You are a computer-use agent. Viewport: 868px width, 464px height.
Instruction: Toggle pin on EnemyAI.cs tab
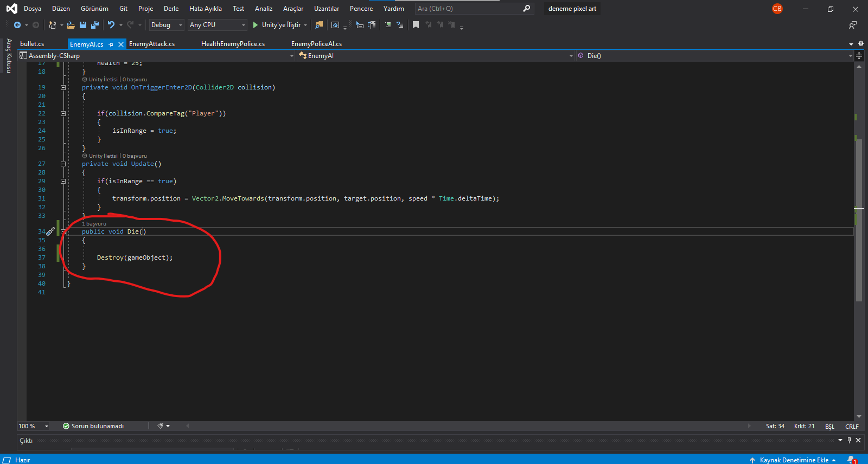pyautogui.click(x=111, y=44)
